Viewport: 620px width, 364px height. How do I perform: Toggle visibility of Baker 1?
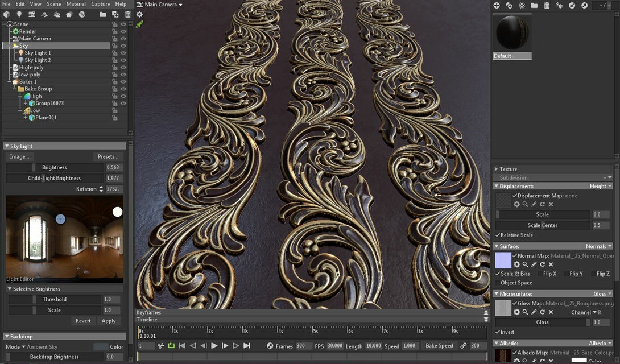(x=123, y=81)
